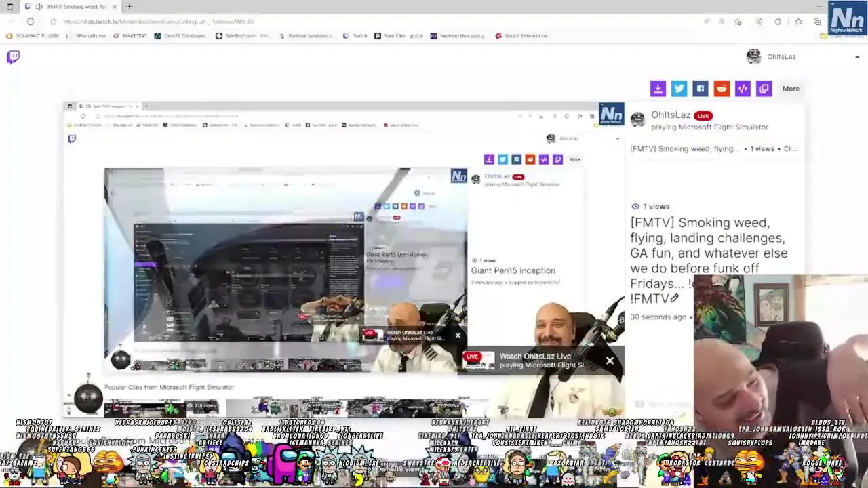Click the nested copy link icon inside the video

tap(557, 159)
